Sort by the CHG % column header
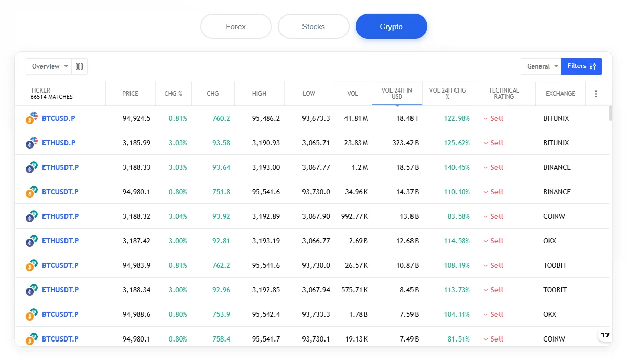The height and width of the screenshot is (364, 628). click(x=173, y=94)
